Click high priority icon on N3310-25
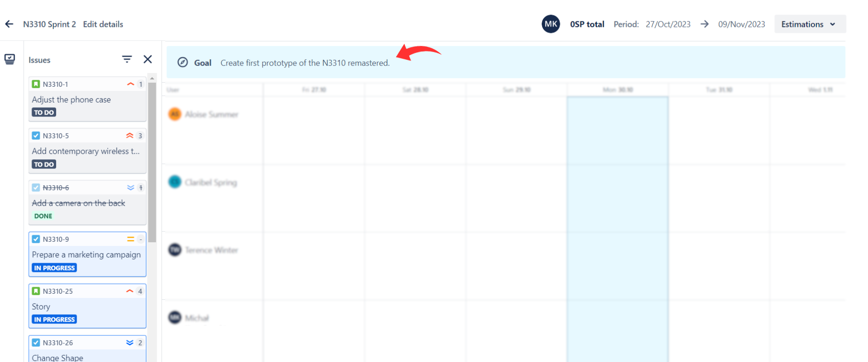 (x=130, y=291)
